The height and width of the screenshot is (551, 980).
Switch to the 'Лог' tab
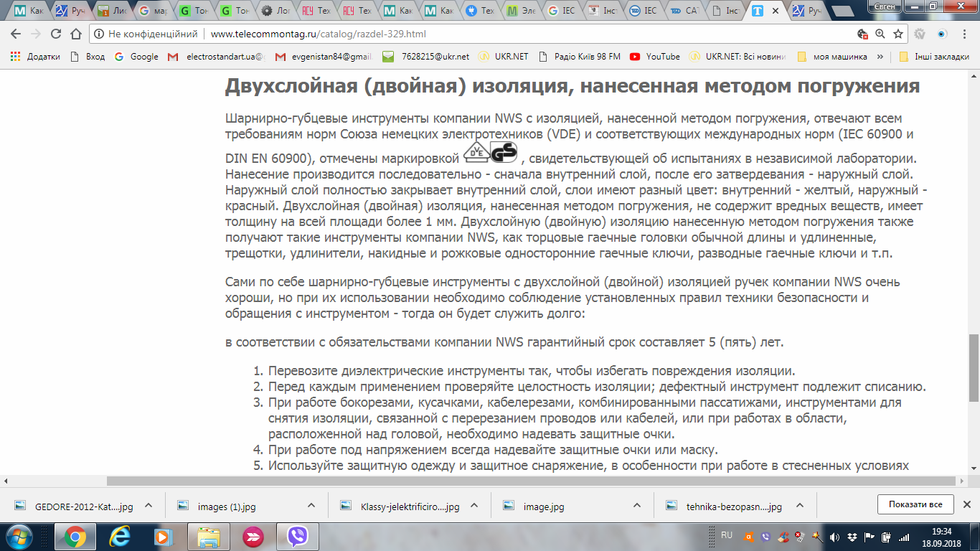[x=276, y=11]
